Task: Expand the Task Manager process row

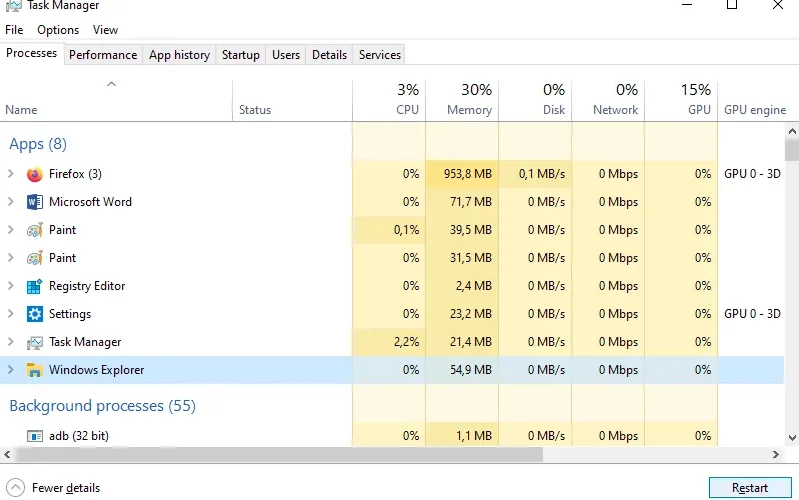Action: tap(11, 342)
